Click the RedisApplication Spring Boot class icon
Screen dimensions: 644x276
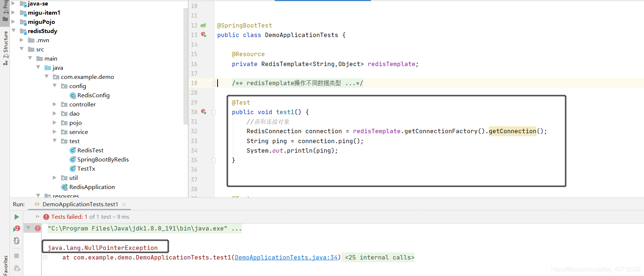coord(65,187)
